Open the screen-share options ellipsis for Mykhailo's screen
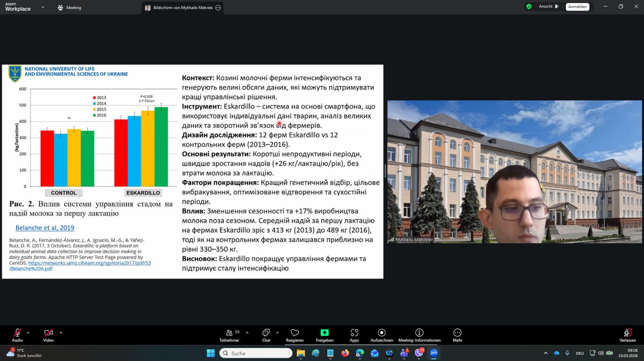This screenshot has height=361, width=644. 218,8
